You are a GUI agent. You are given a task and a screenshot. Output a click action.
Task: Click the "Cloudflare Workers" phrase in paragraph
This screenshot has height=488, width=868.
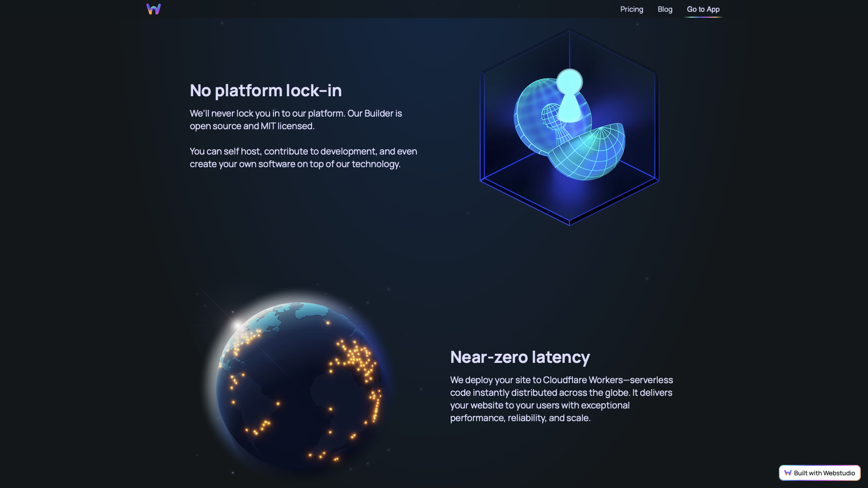point(582,380)
